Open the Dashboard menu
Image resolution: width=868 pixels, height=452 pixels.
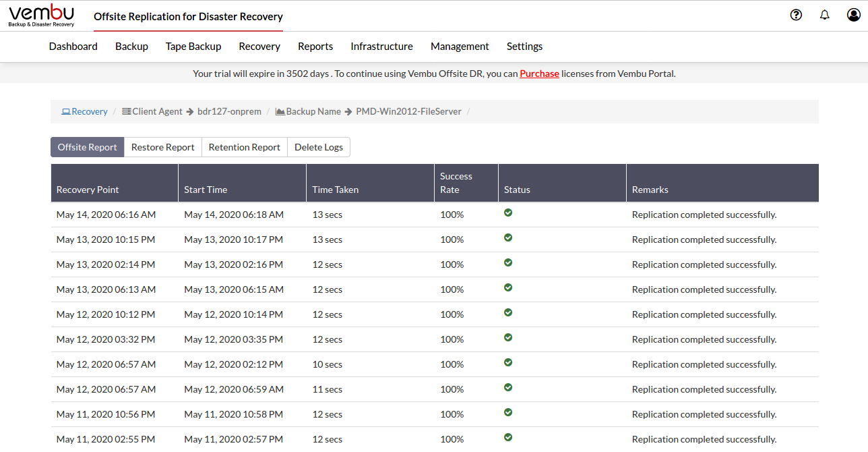coord(73,47)
